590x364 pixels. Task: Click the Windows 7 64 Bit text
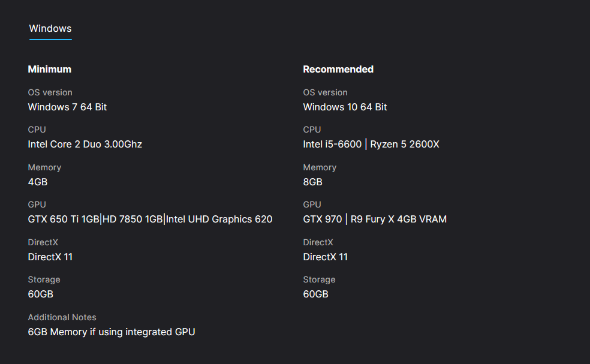tap(67, 107)
